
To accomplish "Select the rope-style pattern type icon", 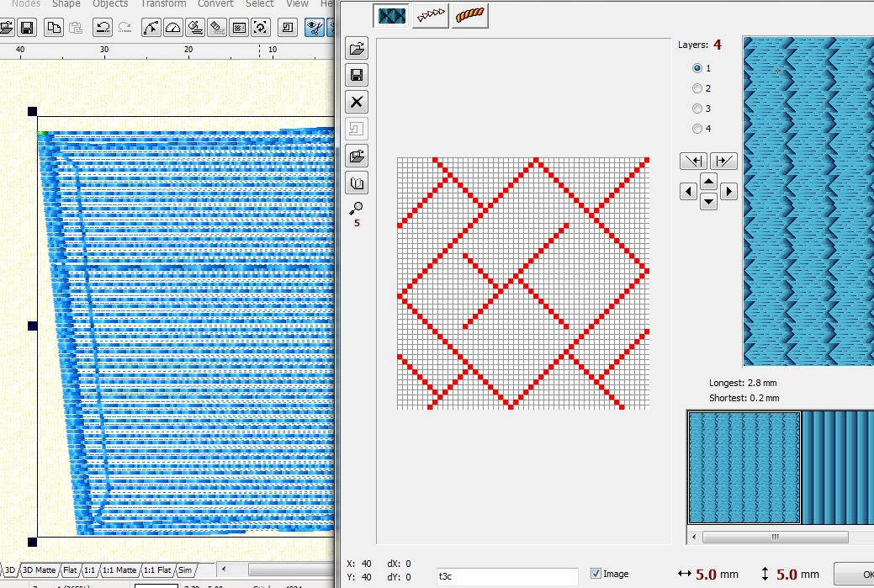I will click(470, 16).
